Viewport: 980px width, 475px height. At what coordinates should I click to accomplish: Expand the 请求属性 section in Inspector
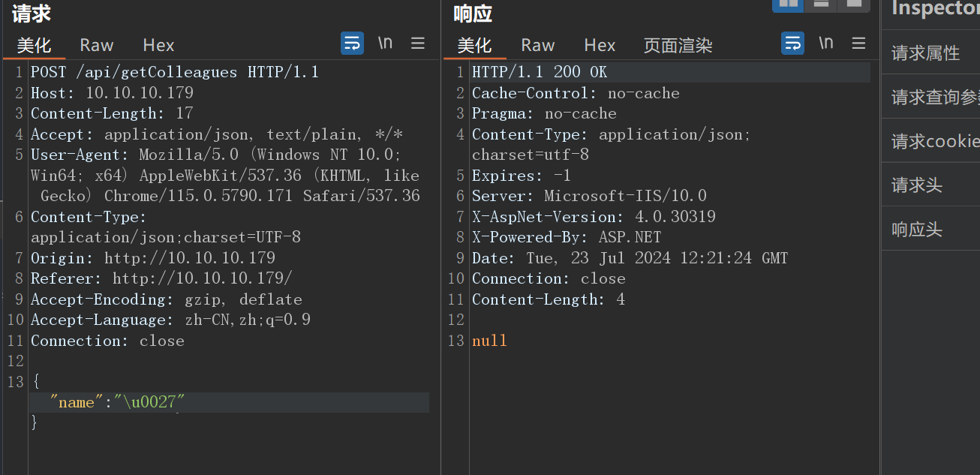point(927,53)
